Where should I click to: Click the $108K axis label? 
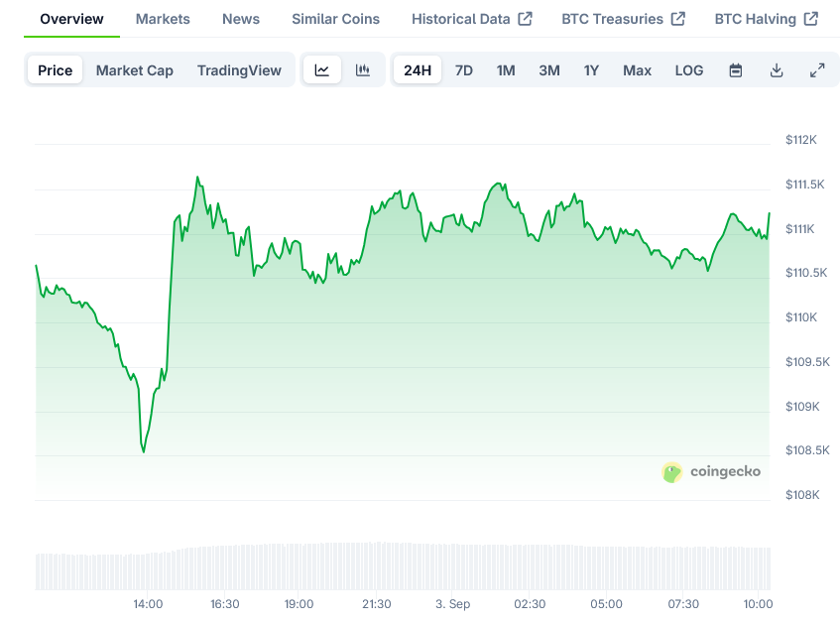coord(802,495)
